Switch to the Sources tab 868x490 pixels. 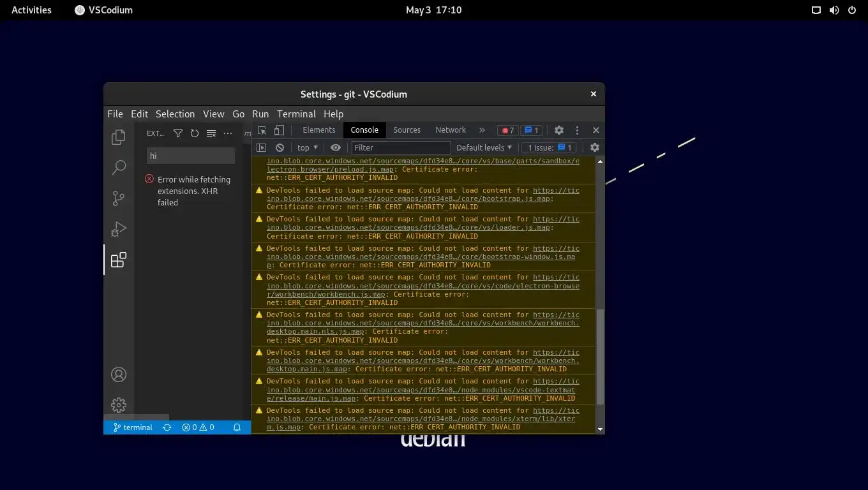407,130
